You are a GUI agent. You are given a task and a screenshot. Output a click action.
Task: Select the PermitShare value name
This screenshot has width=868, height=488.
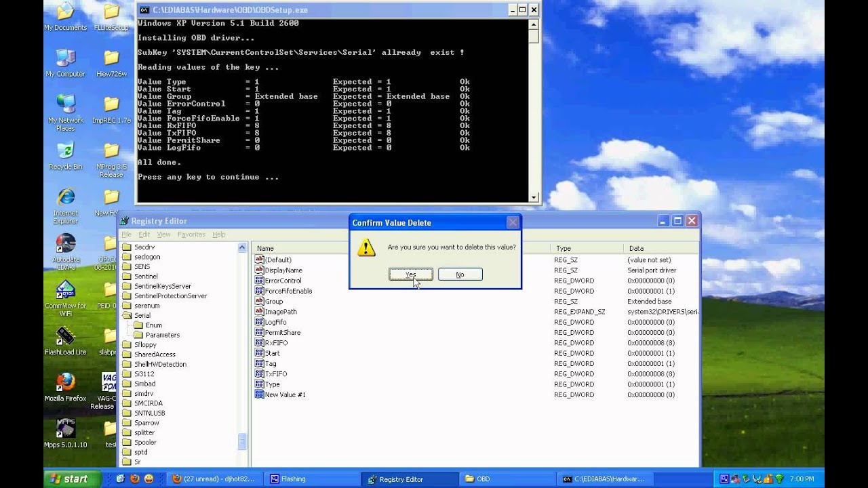pyautogui.click(x=283, y=332)
